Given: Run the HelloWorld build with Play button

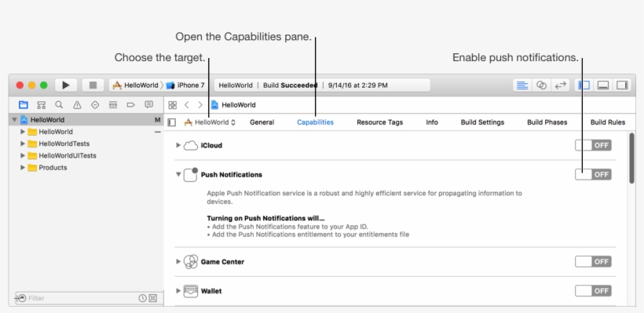Looking at the screenshot, I should (66, 86).
